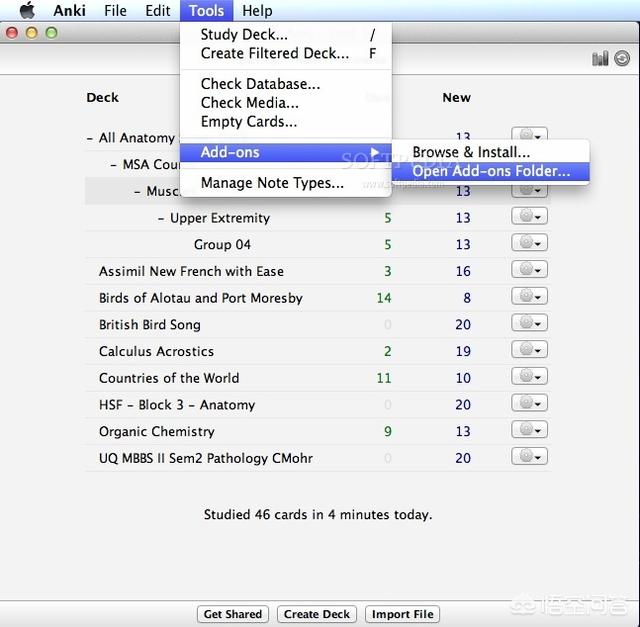Open the Apple menu
The width and height of the screenshot is (640, 627).
27,11
